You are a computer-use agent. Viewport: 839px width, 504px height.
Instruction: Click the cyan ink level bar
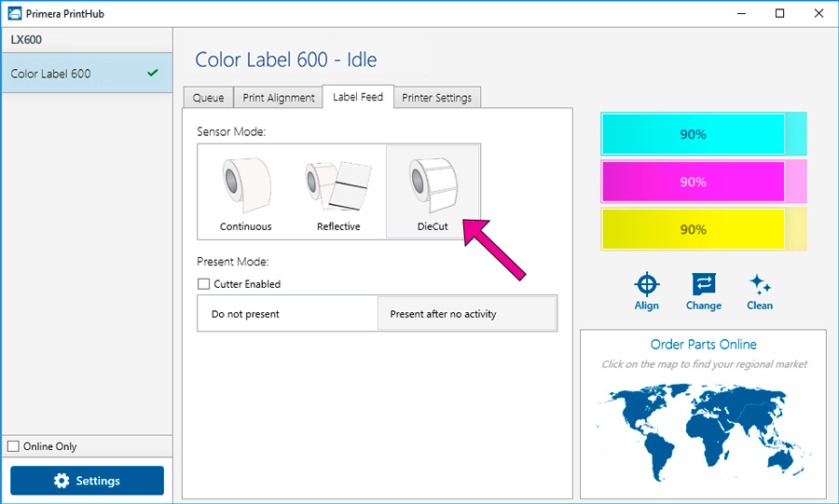tap(703, 134)
